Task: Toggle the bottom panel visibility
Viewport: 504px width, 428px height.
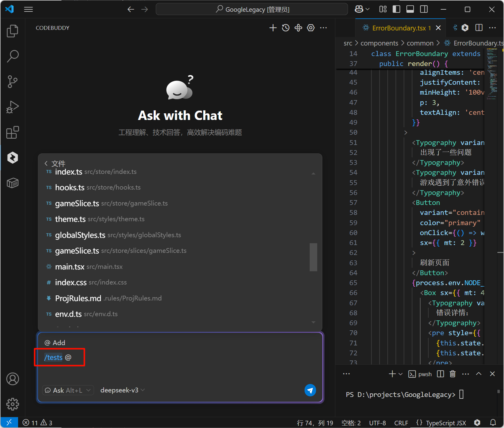Action: (410, 9)
